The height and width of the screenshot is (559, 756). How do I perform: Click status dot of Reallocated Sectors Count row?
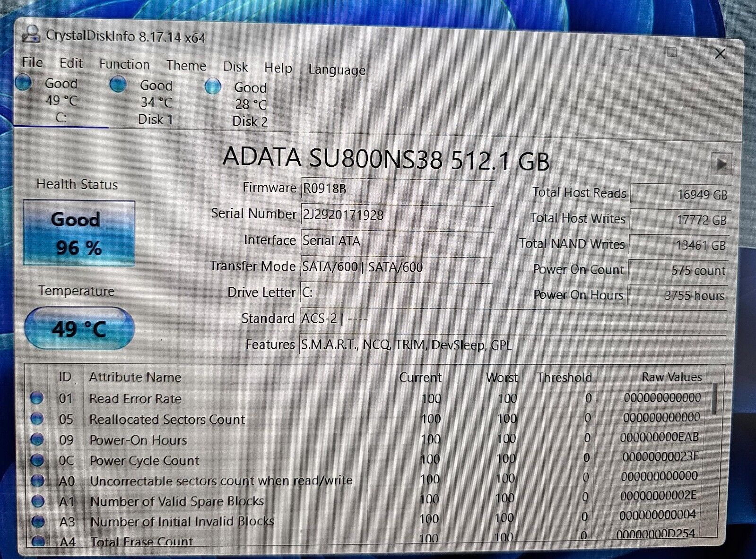[x=37, y=419]
